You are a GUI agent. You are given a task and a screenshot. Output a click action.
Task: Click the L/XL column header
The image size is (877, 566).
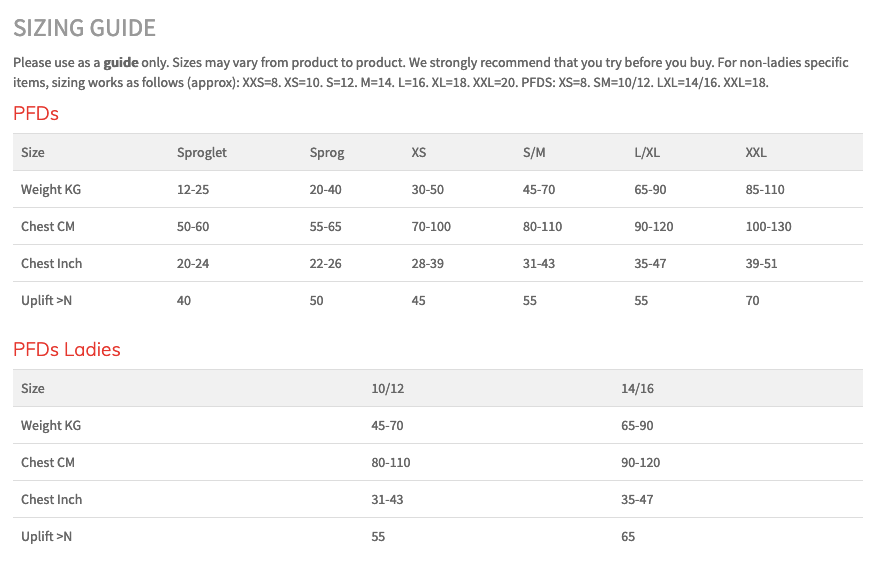pyautogui.click(x=647, y=152)
